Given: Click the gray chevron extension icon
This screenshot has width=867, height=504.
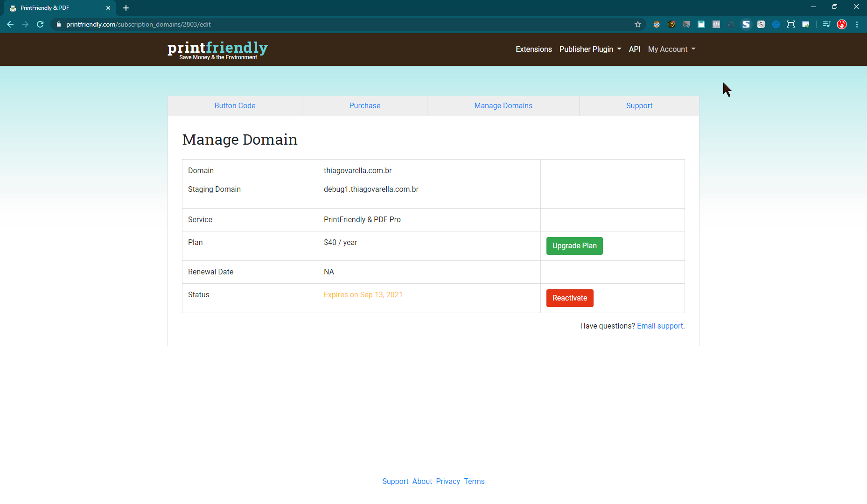Looking at the screenshot, I should point(686,24).
